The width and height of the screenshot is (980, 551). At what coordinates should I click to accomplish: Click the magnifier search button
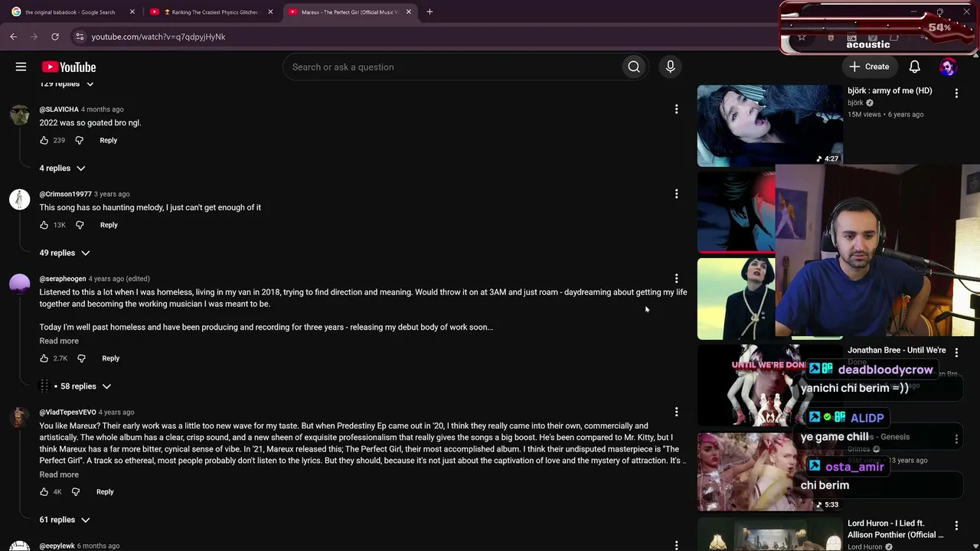pyautogui.click(x=634, y=67)
